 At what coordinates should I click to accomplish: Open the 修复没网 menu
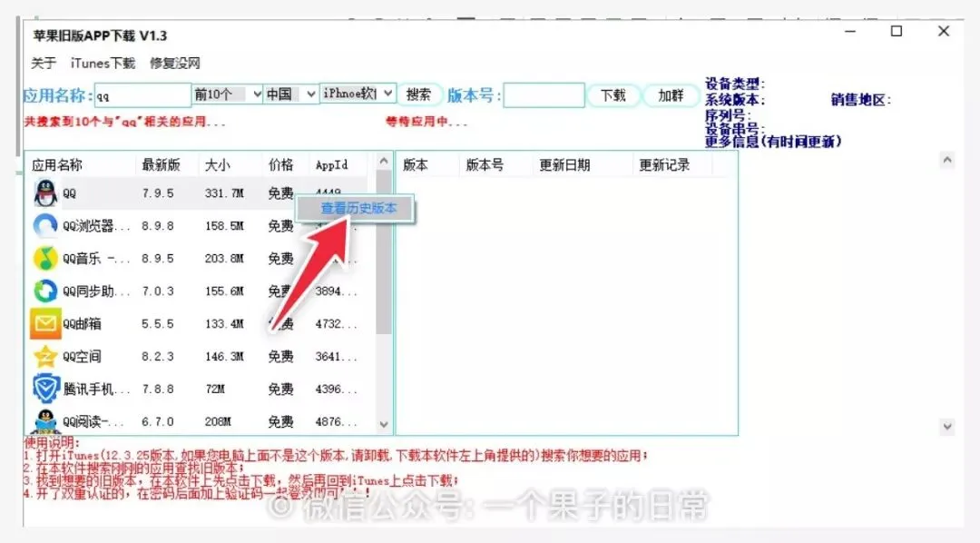175,64
